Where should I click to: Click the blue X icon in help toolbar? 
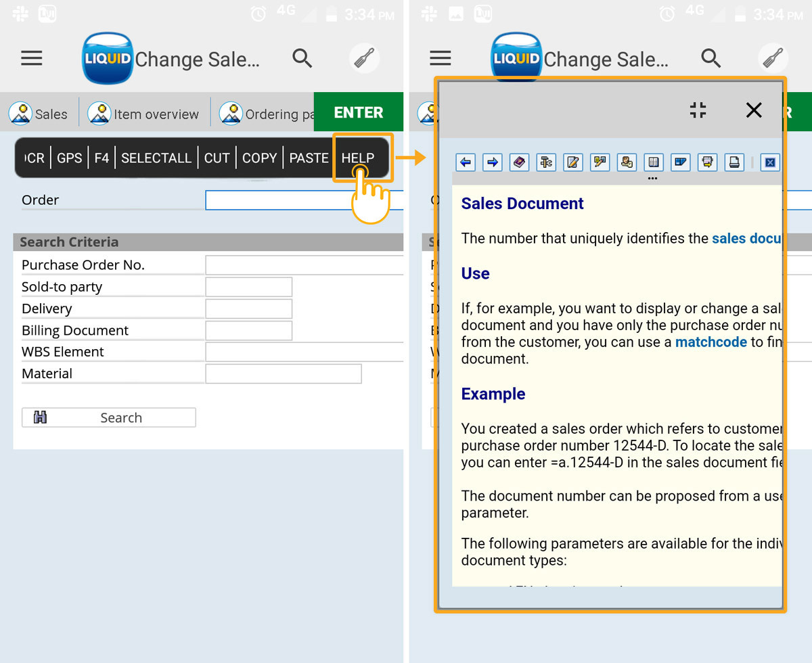pos(769,162)
